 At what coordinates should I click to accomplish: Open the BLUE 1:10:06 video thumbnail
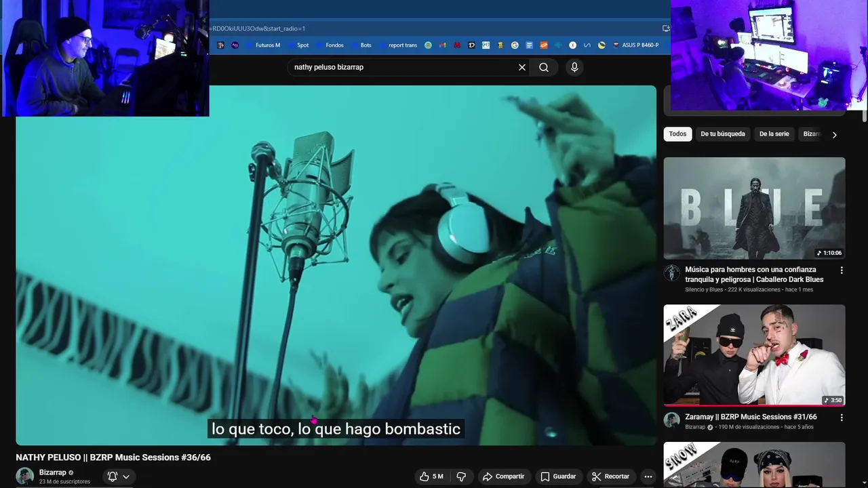point(754,208)
